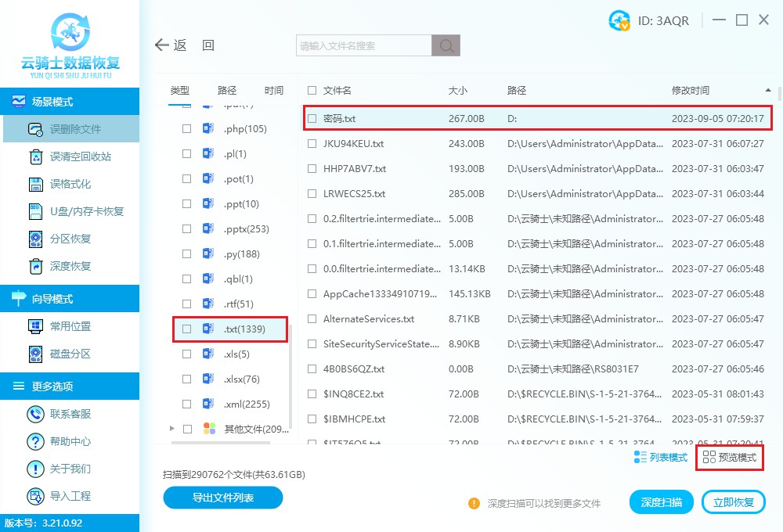Click the 磁盘分区 icon

pos(36,354)
